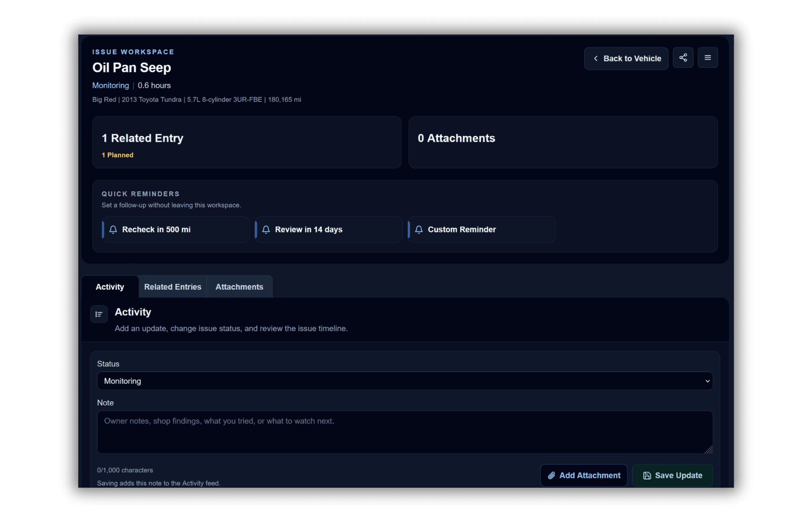Click the 'ISSUE WORKSPACE' label
Viewport: 812px width, 522px height.
pyautogui.click(x=133, y=52)
